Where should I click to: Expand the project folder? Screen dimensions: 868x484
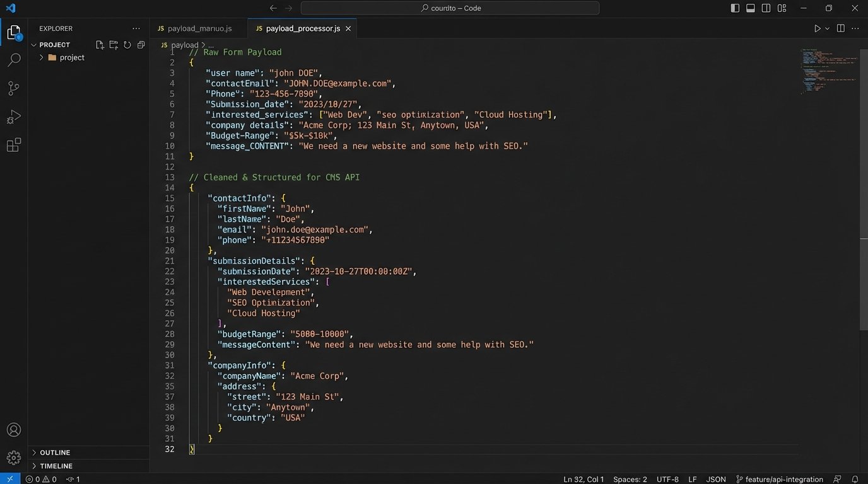coord(71,57)
